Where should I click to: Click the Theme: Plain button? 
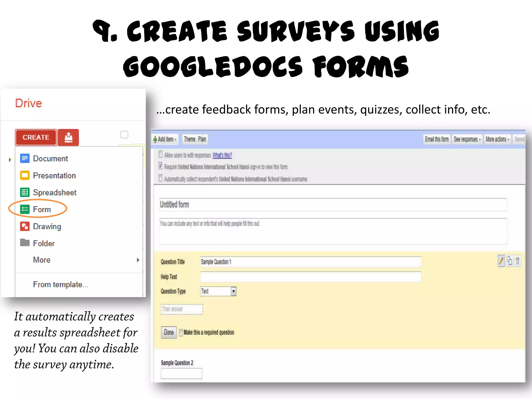[195, 139]
